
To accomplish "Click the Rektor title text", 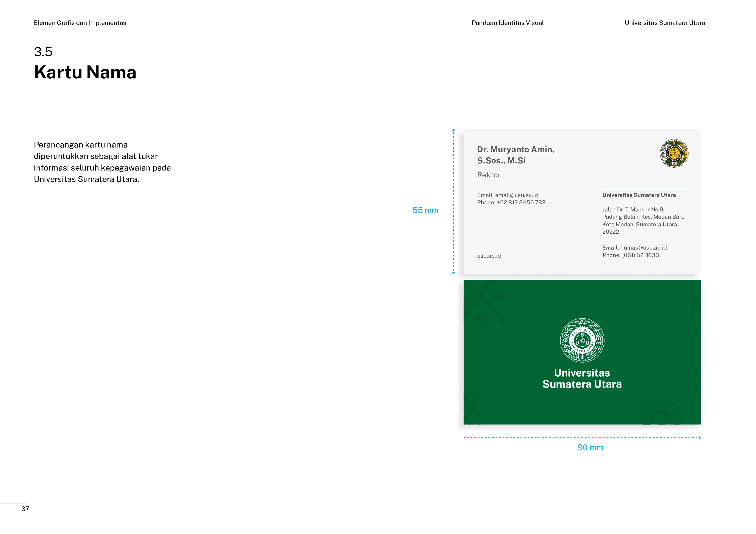I will [489, 175].
